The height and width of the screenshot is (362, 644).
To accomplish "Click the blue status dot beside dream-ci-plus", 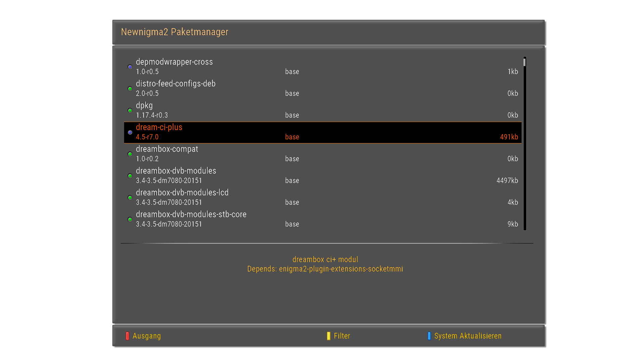I will coord(130,132).
